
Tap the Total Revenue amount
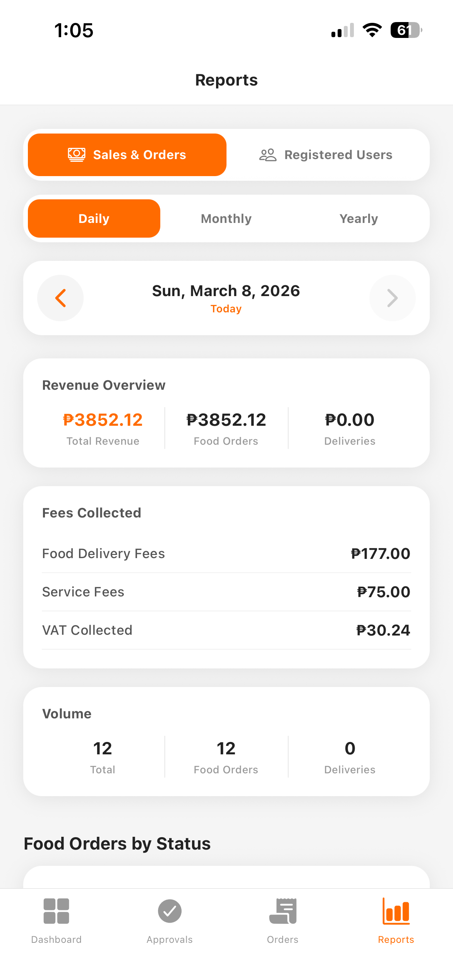[x=103, y=420]
